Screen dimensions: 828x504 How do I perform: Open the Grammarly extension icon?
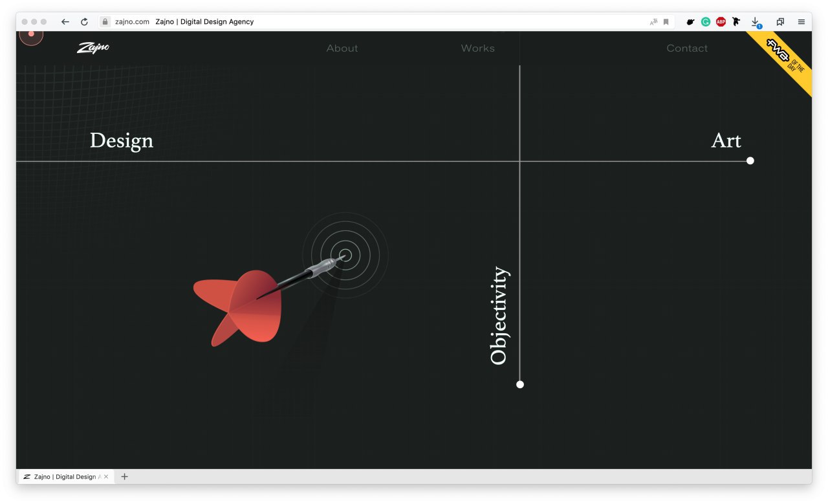(x=706, y=22)
